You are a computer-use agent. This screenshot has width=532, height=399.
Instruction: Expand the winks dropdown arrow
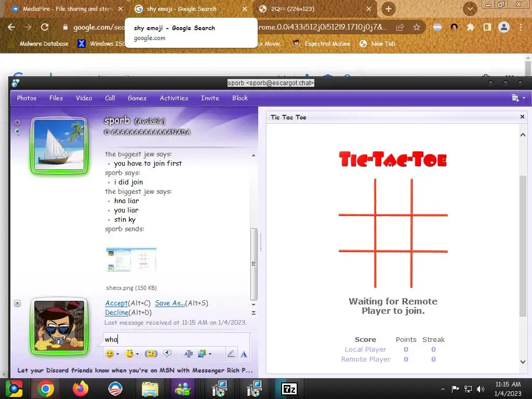137,354
